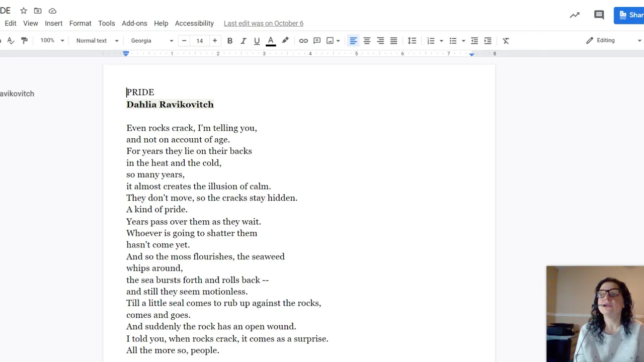Open the Format menu
This screenshot has height=362, width=644.
click(x=80, y=23)
